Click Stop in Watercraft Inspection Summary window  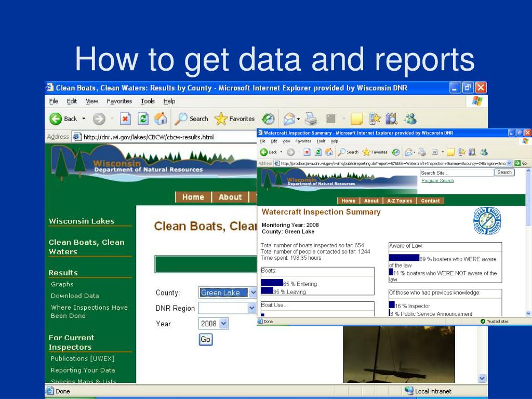(307, 152)
